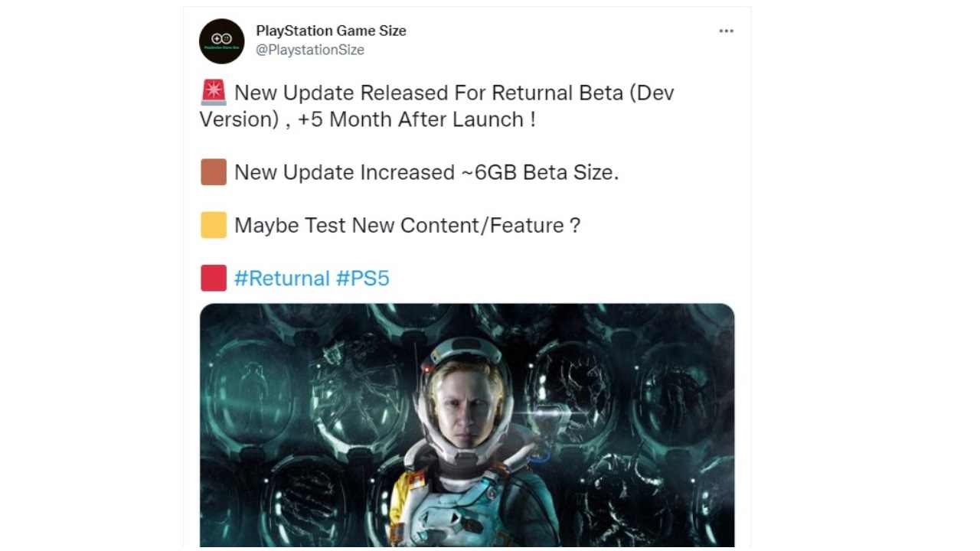Click the red siren emoji icon
Viewport: 980px width, 551px height.
[x=214, y=93]
